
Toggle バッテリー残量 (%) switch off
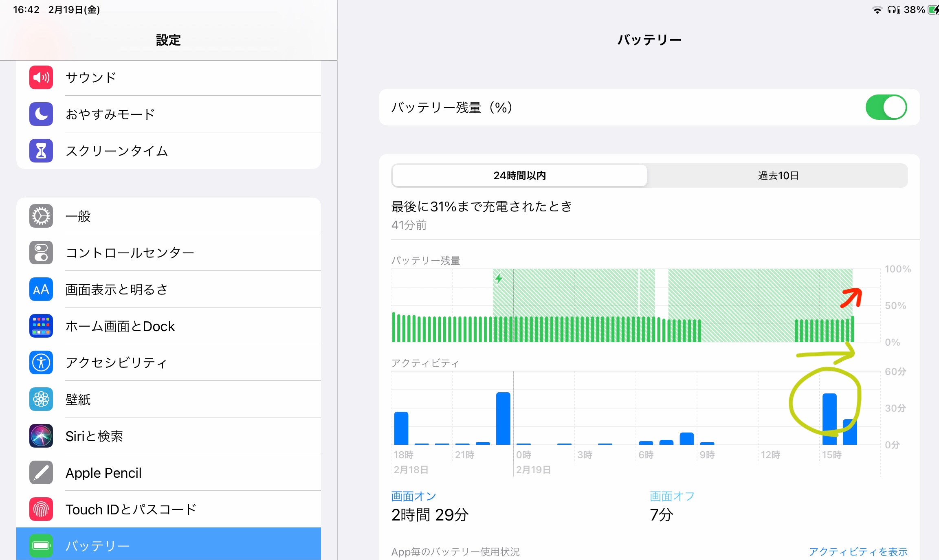(886, 108)
